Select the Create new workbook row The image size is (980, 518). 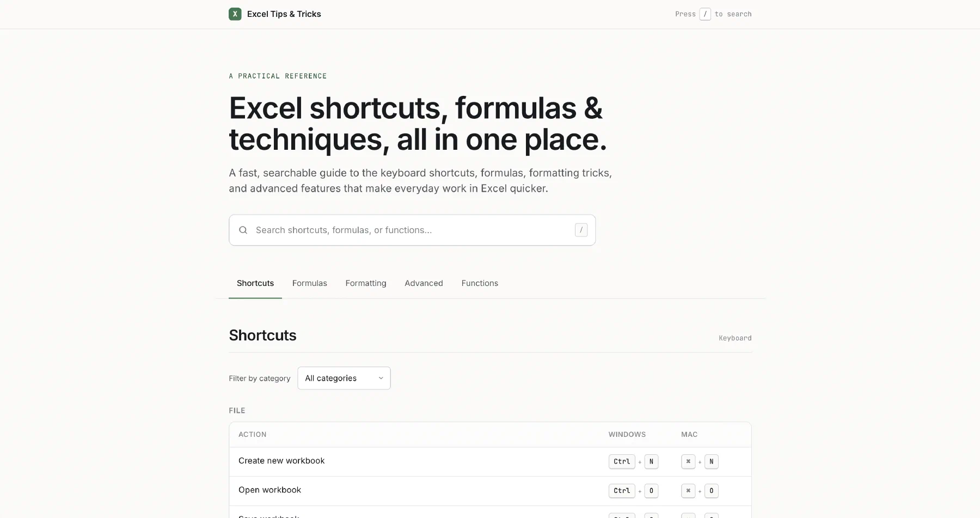(490, 462)
